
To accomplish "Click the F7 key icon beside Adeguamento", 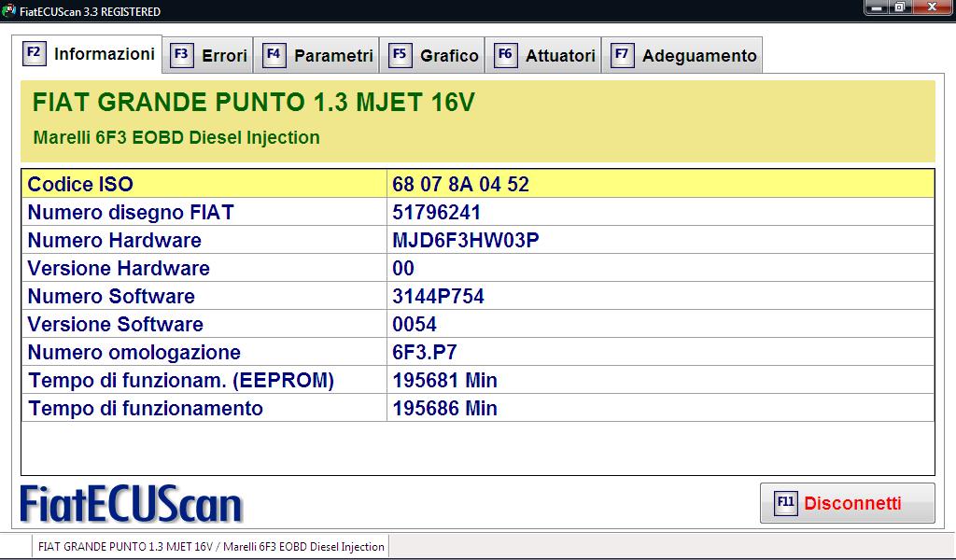I will pyautogui.click(x=622, y=55).
